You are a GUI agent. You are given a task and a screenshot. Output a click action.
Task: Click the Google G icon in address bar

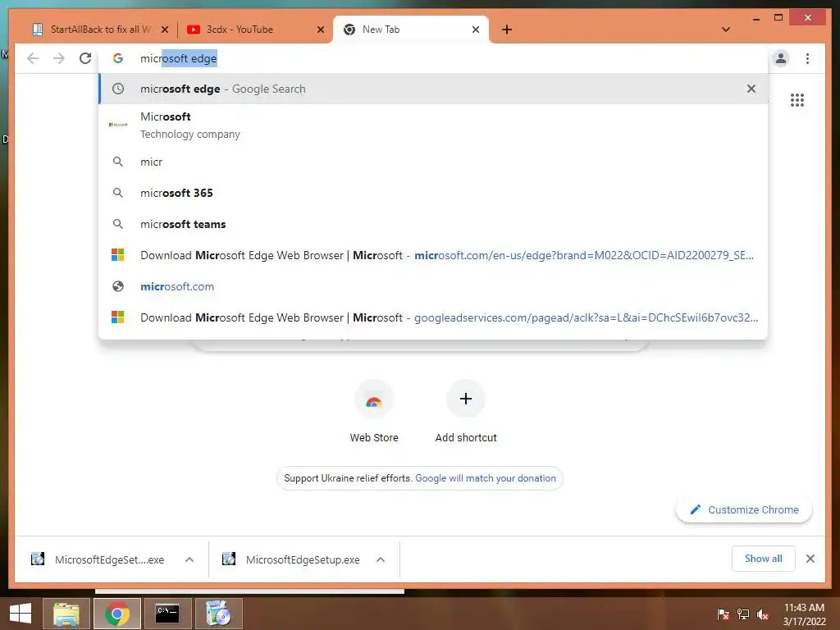[x=118, y=58]
